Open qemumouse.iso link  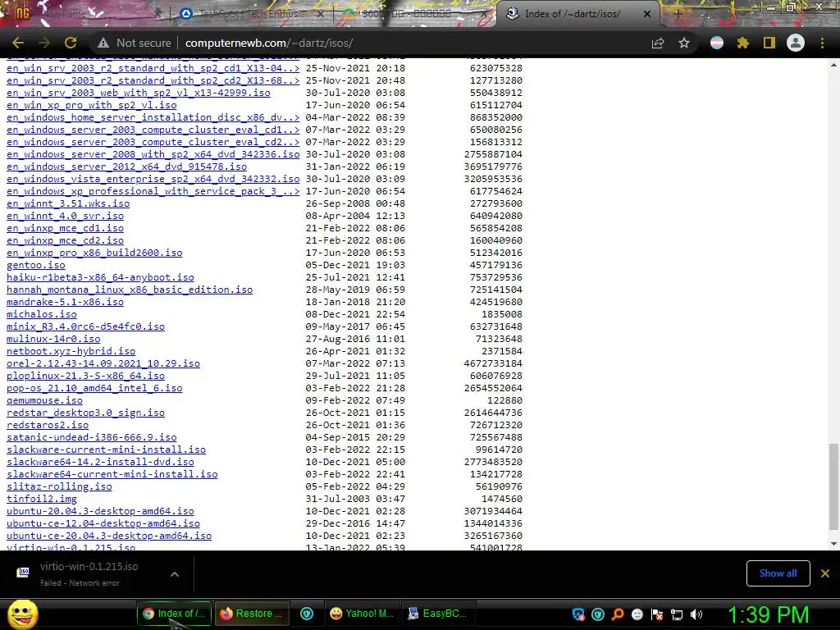point(44,400)
